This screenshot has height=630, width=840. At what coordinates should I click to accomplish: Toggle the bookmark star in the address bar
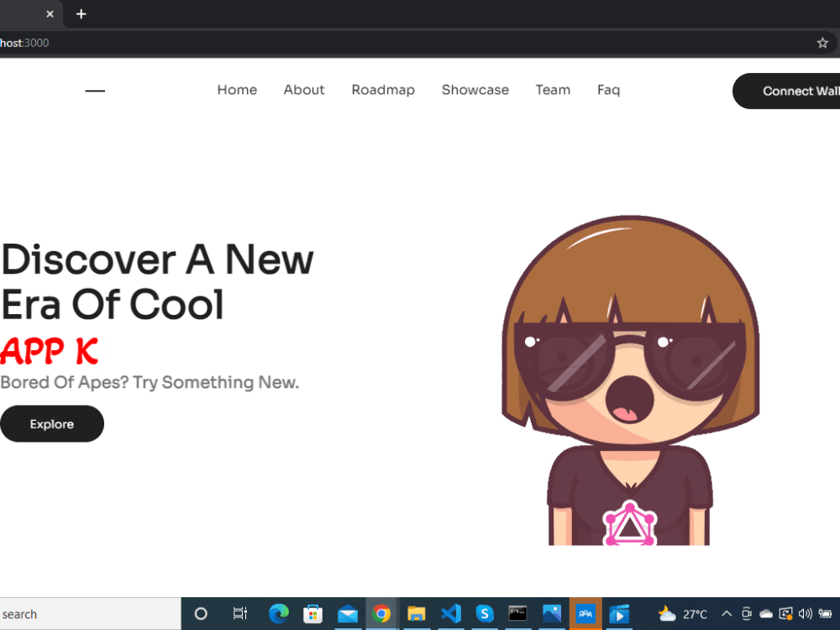(x=822, y=42)
